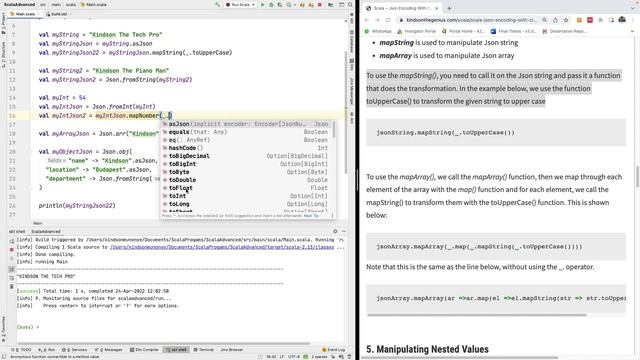Screen dimensions: 640x360
Task: Click the 2 spaces indent status widget
Action: (319, 357)
